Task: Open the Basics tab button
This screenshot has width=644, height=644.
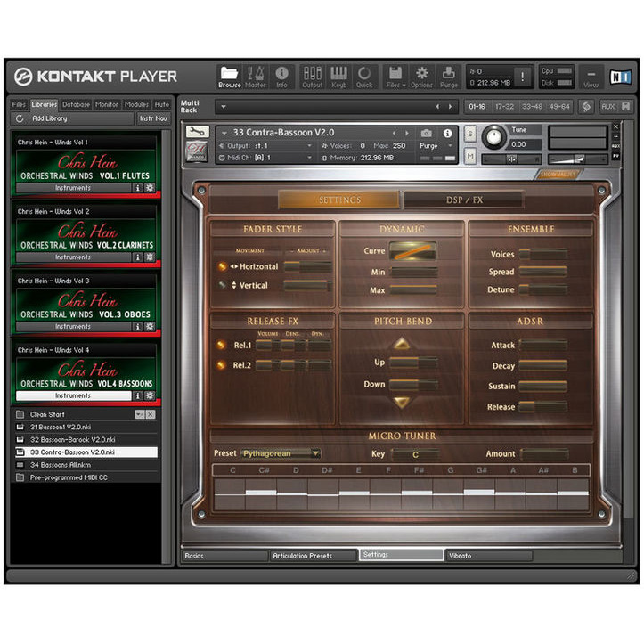Action: click(224, 556)
